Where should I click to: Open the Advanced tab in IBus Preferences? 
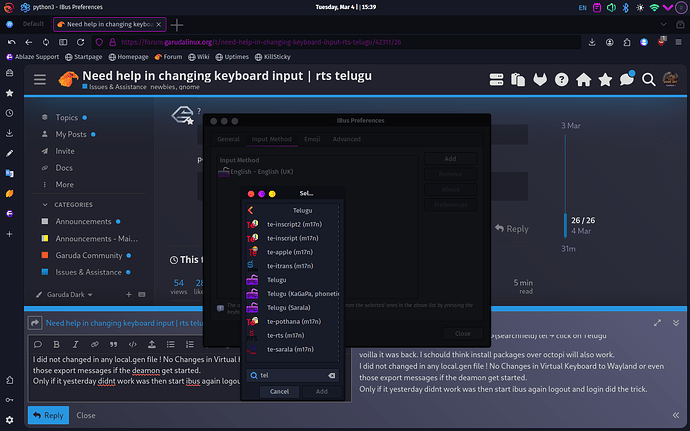click(346, 139)
